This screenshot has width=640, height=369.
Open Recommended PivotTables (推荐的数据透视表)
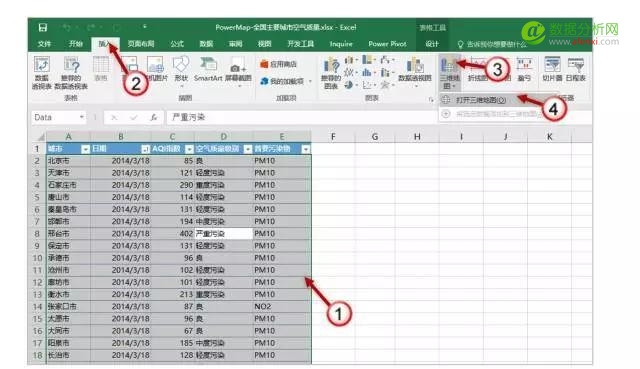[71, 73]
